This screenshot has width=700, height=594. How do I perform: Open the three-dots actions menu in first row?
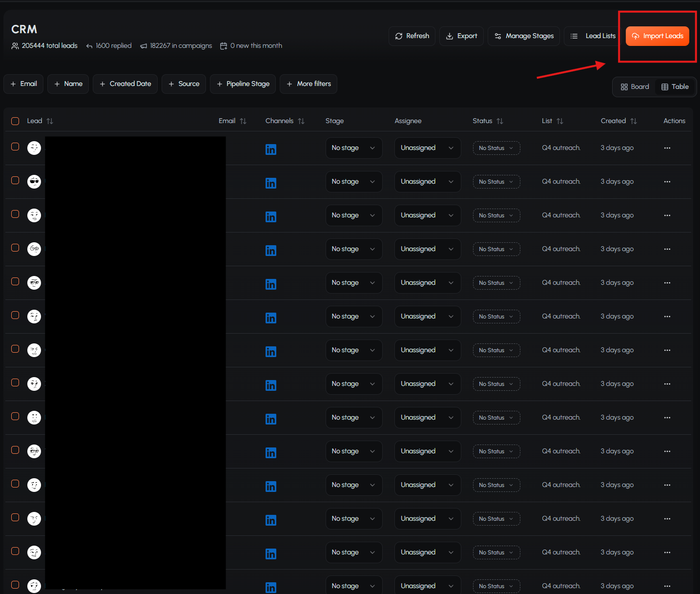667,148
